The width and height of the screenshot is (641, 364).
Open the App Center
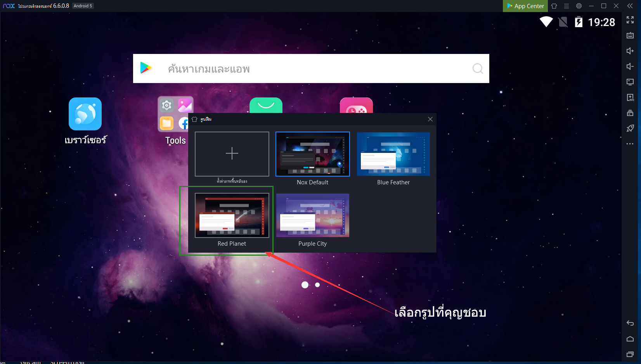click(x=525, y=6)
